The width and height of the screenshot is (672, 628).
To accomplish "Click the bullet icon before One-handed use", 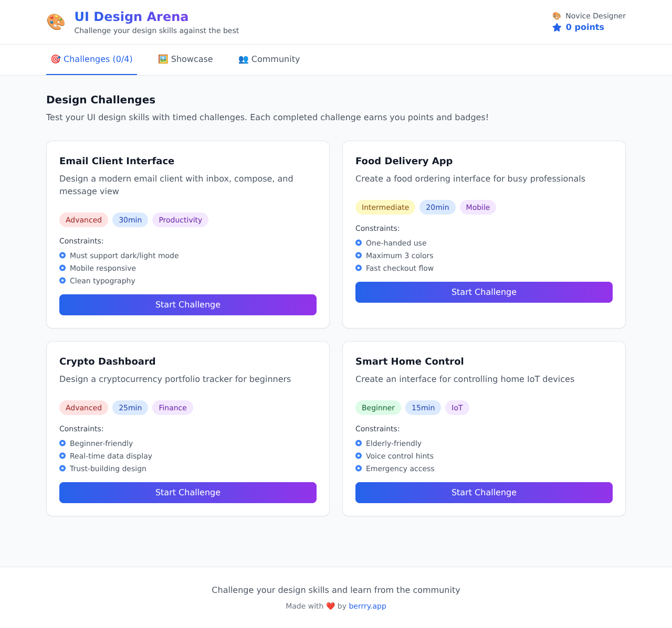I will click(359, 243).
